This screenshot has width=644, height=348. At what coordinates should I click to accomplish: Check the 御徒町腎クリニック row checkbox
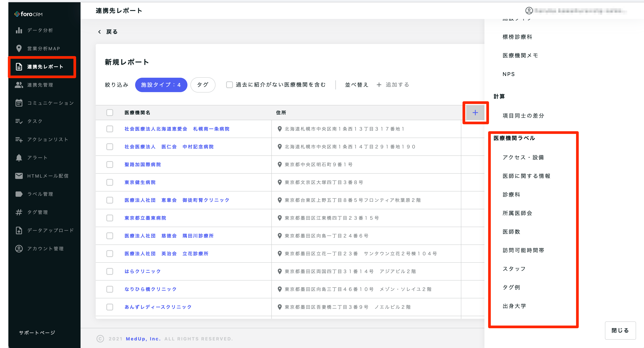(x=110, y=200)
